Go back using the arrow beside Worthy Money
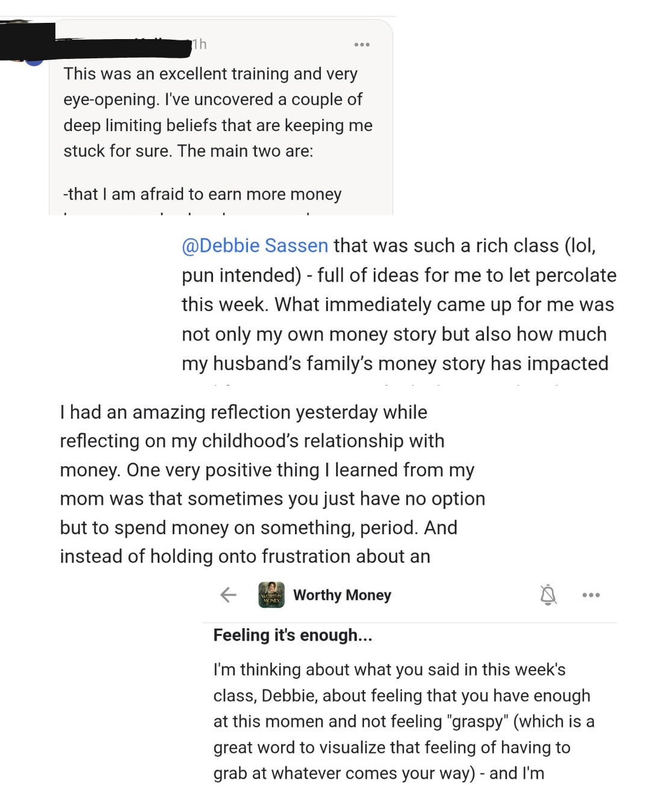650x812 pixels. pyautogui.click(x=229, y=595)
